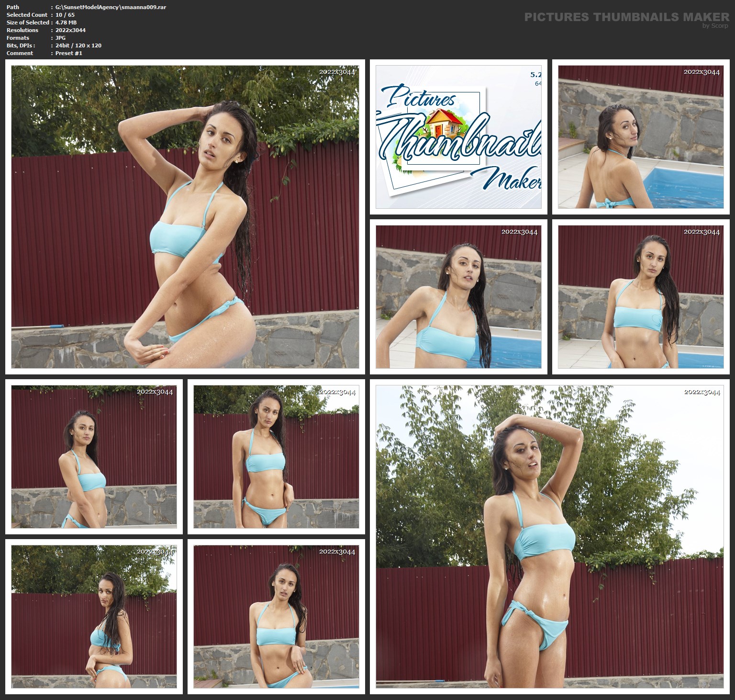Open large thumbnail with arm raised against sky
Screen dimensions: 735x700
(549, 536)
